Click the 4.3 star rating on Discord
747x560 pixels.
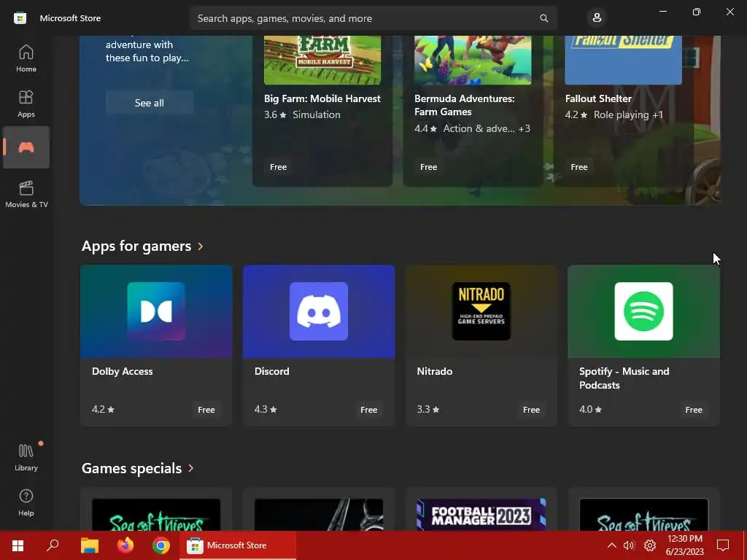(266, 410)
